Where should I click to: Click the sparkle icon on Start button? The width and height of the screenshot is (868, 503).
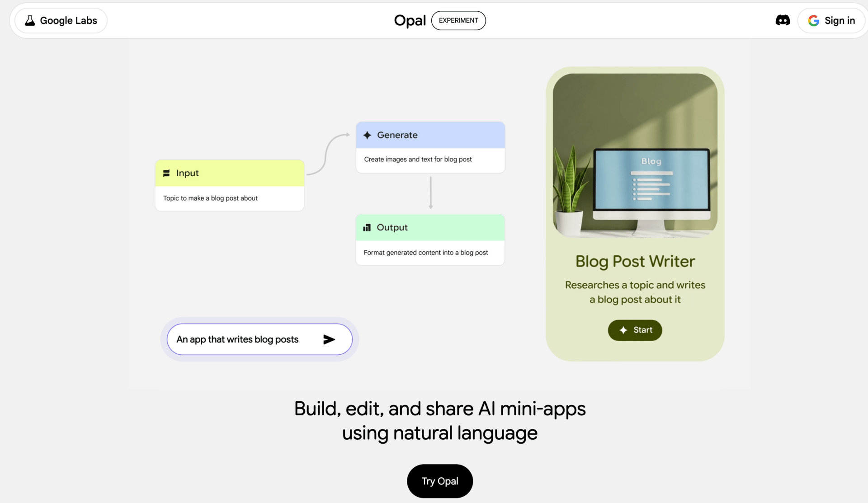[x=623, y=330]
